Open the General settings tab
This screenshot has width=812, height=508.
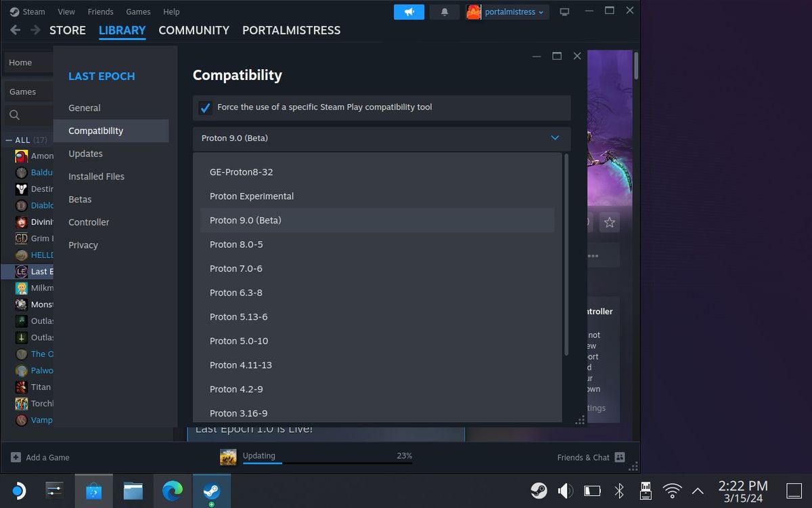click(x=111, y=108)
